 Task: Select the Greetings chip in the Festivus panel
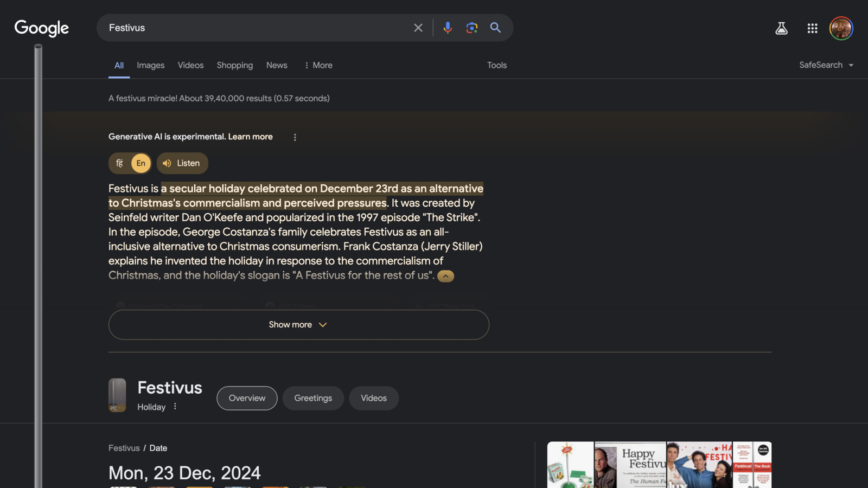coord(312,398)
